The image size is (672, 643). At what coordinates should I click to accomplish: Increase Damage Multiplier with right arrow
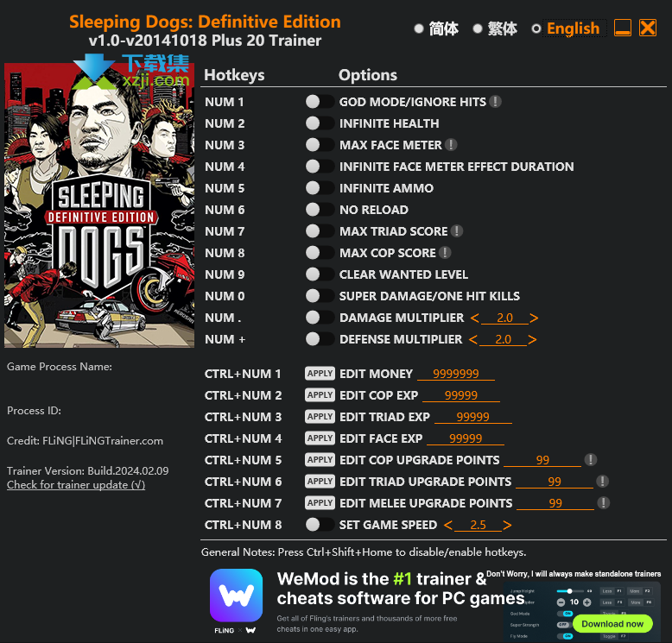[534, 318]
